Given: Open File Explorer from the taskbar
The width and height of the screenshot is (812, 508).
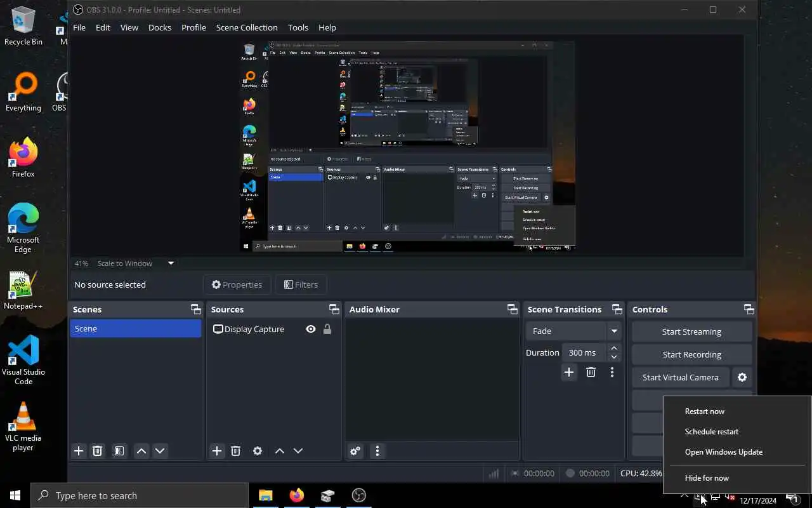Looking at the screenshot, I should 266,495.
